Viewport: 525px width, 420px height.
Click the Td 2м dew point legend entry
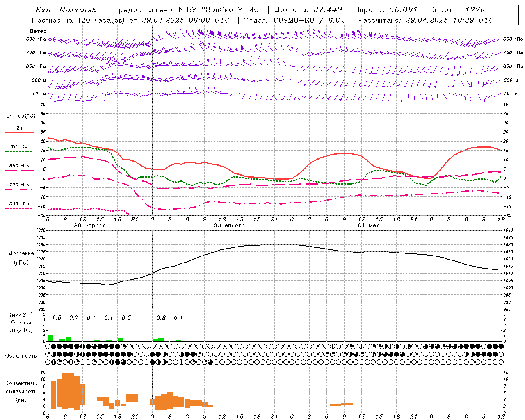pos(19,147)
